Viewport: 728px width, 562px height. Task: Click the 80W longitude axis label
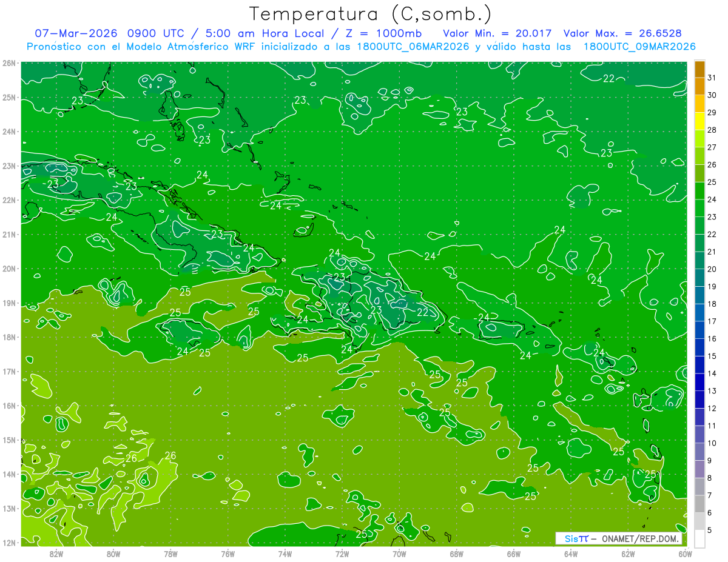(x=113, y=554)
